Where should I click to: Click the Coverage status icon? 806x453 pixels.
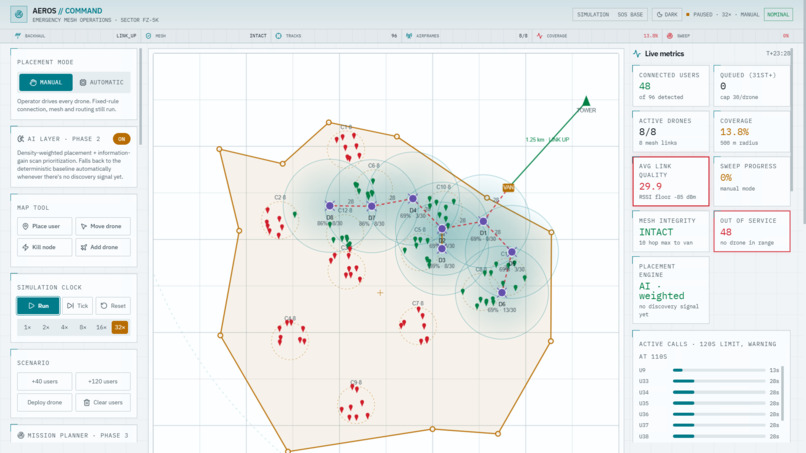[x=539, y=36]
